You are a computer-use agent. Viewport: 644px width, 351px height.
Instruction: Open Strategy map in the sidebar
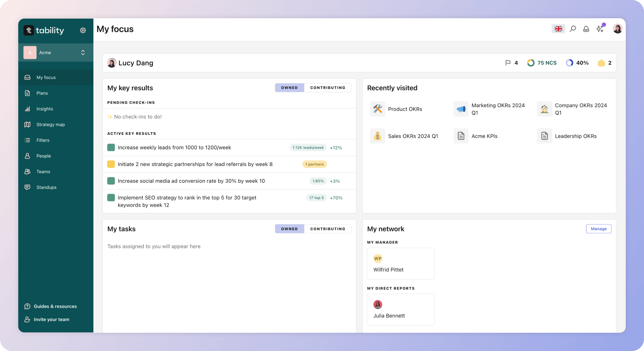pos(56,125)
